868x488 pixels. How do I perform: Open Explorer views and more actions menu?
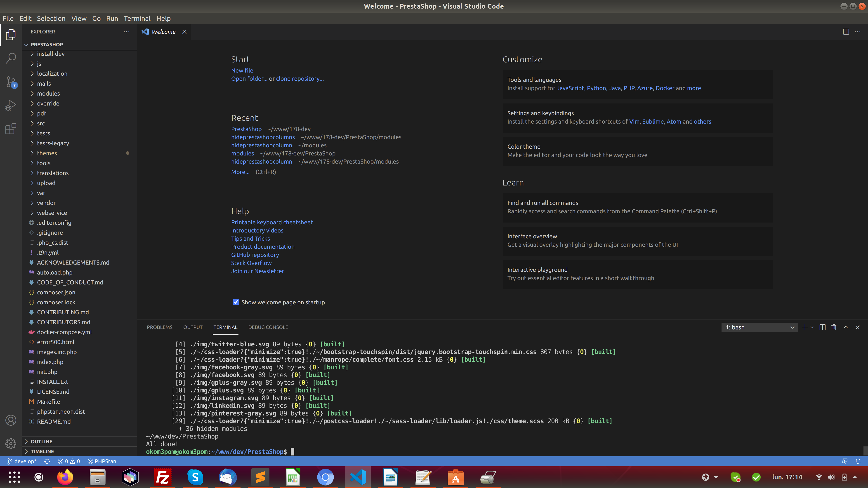click(127, 32)
